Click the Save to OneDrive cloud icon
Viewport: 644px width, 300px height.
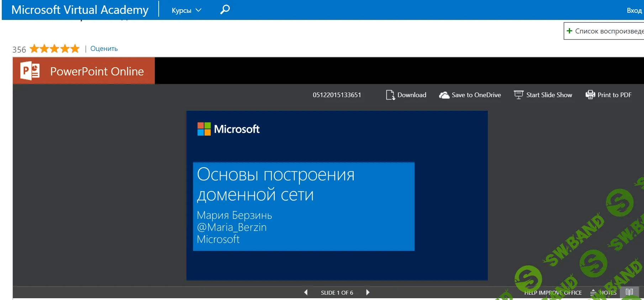(444, 95)
